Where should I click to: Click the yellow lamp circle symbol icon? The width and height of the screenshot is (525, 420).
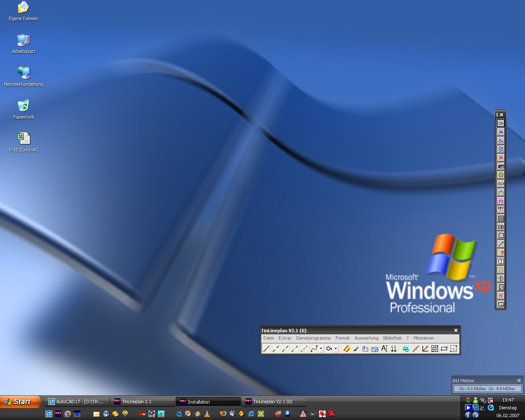[x=501, y=175]
